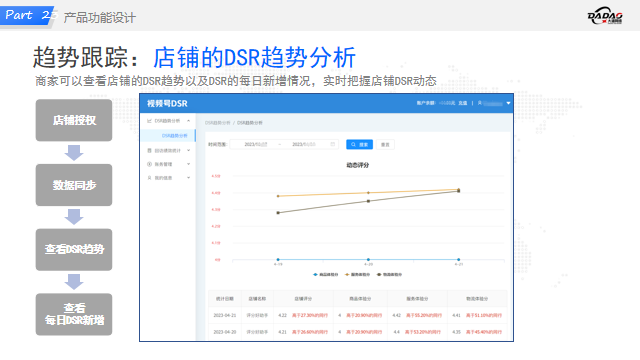The image size is (640, 360).
Task: Click the DSR trend analysis chart icon in sidebar
Action: click(x=149, y=121)
